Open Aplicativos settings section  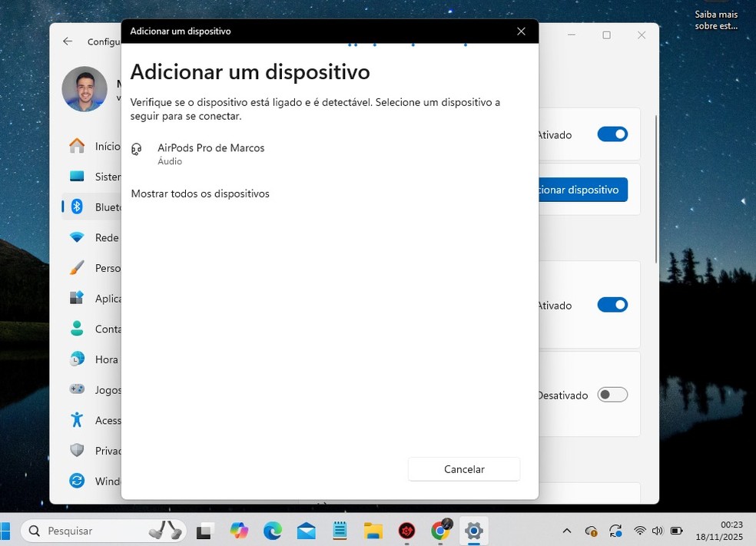coord(91,298)
